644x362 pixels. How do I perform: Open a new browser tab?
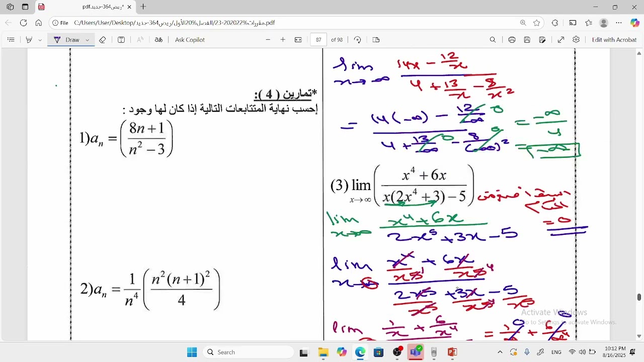coord(143,7)
